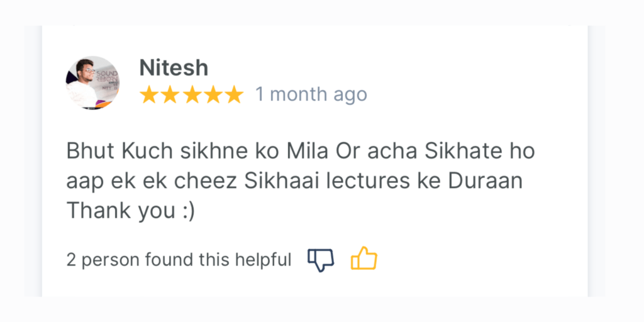The height and width of the screenshot is (322, 644).
Task: Click the review line starting "Bhut Kuch"
Action: 301,152
